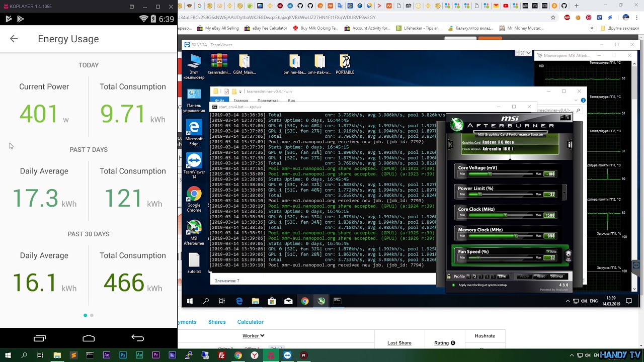This screenshot has width=644, height=362.
Task: Open Microsoft Edge desktop shortcut
Action: point(194,133)
